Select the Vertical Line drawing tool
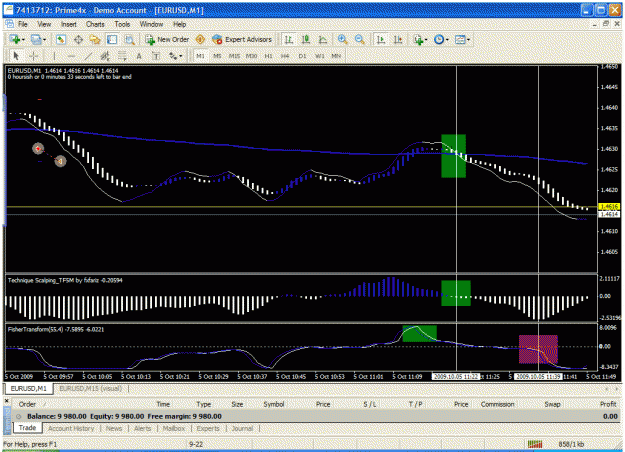The height and width of the screenshot is (452, 625). click(54, 56)
